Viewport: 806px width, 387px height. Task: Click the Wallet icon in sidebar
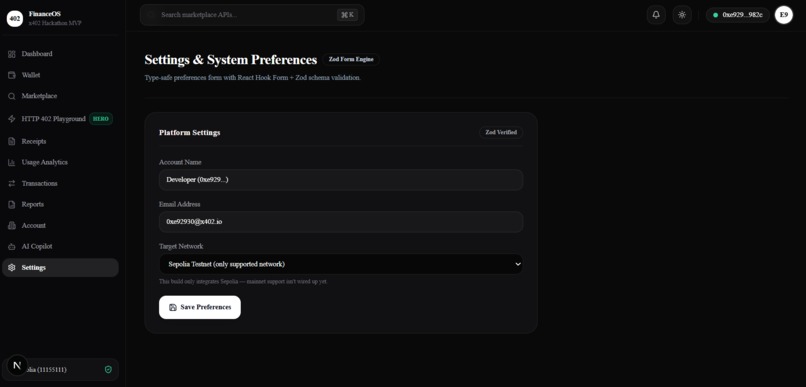click(x=12, y=75)
